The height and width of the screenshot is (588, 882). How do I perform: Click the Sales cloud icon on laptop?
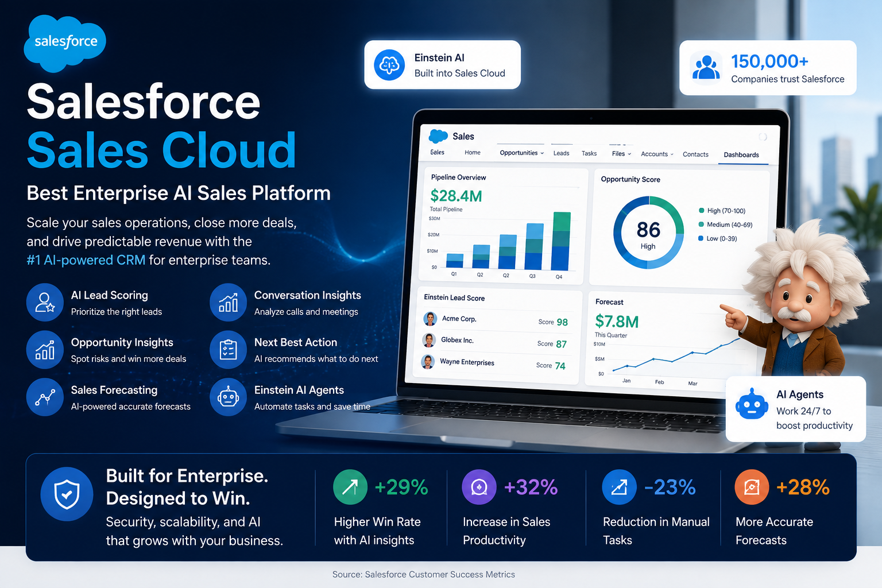439,136
